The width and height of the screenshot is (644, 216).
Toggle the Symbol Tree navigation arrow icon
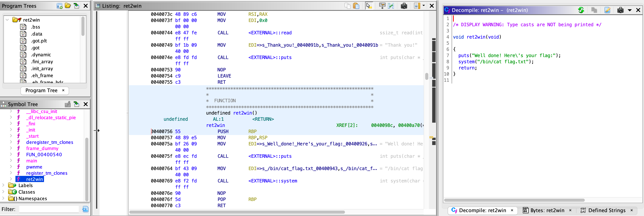click(x=77, y=104)
